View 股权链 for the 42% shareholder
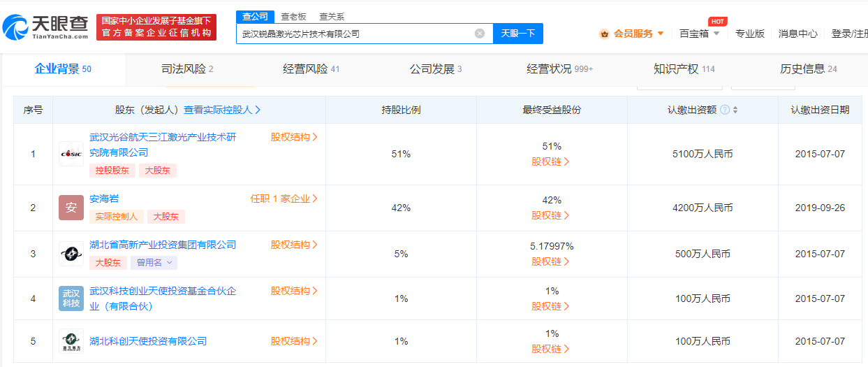This screenshot has height=367, width=868. pos(551,215)
